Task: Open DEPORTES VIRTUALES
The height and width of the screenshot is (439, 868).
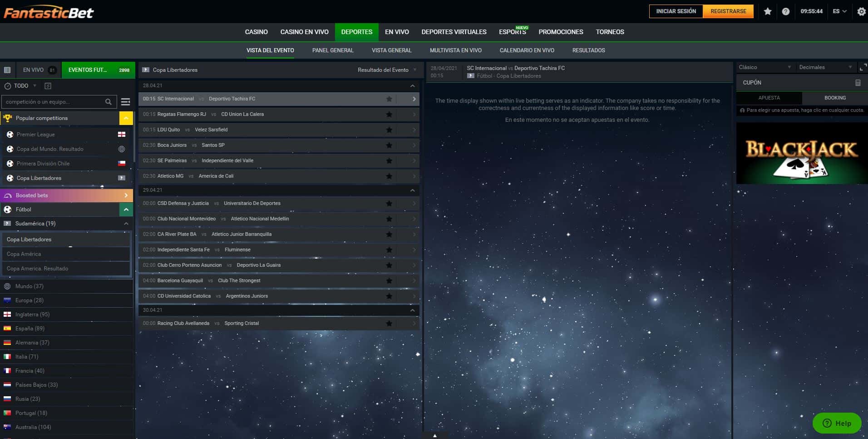Action: click(x=454, y=32)
